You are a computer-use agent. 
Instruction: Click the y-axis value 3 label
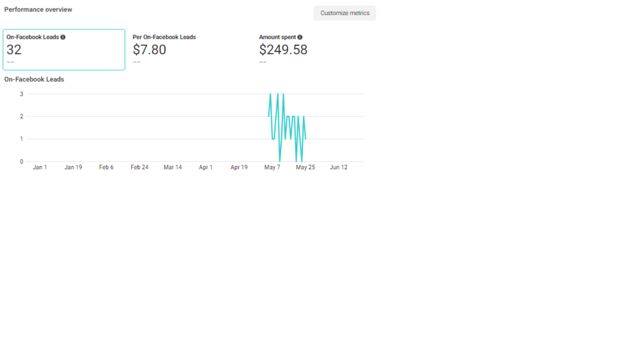(x=21, y=94)
